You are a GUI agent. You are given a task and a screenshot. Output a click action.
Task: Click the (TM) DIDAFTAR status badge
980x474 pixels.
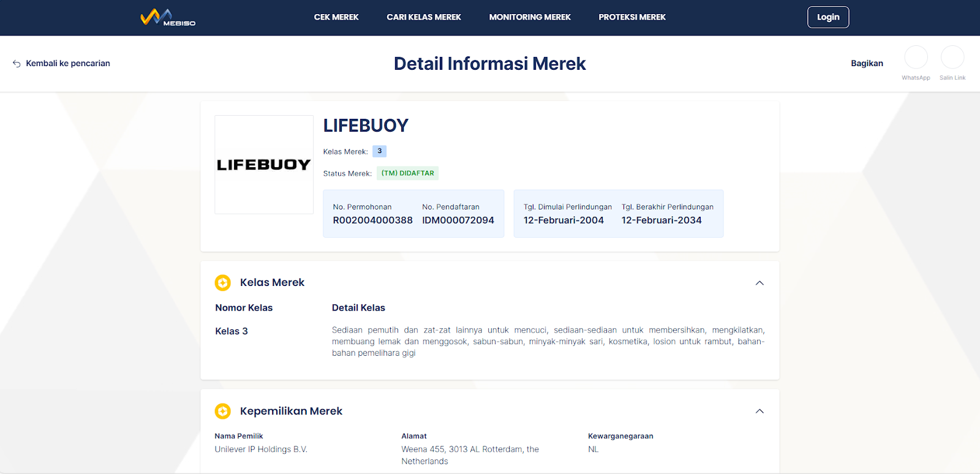click(x=407, y=173)
